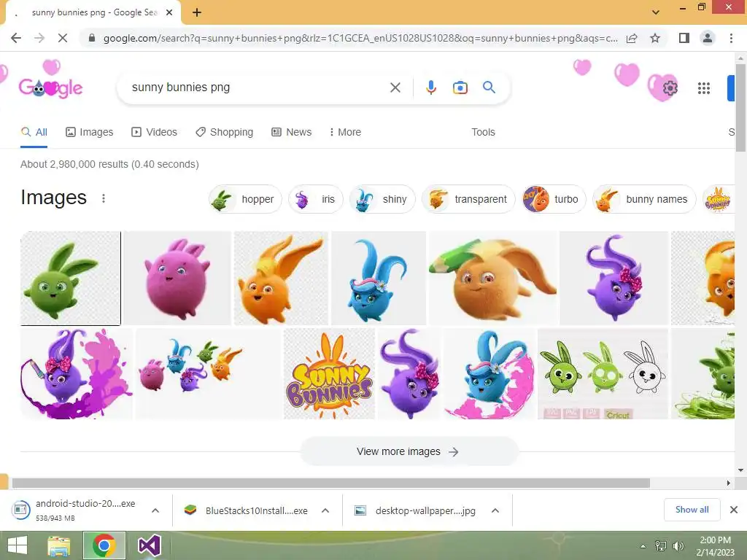Click the address bar URL
This screenshot has width=747, height=560.
click(x=360, y=38)
